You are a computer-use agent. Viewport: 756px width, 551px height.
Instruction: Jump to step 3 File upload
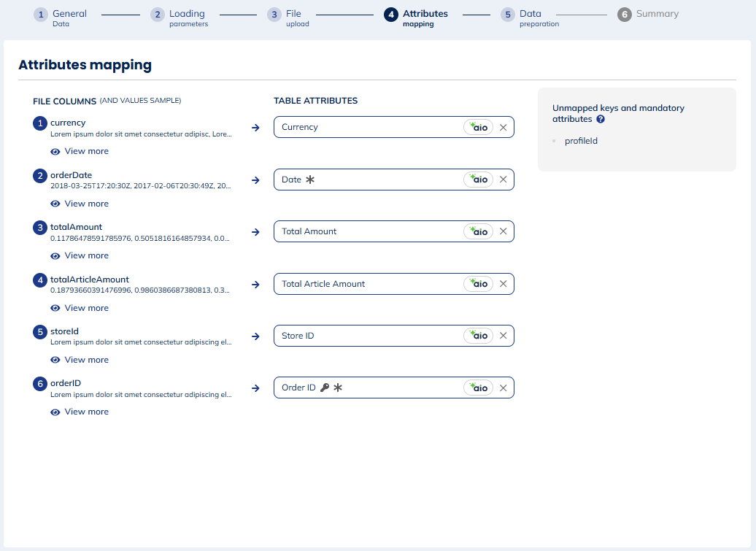pos(289,18)
